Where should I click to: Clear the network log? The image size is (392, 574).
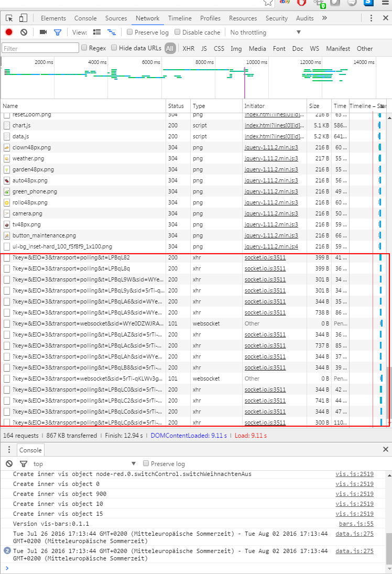point(24,33)
